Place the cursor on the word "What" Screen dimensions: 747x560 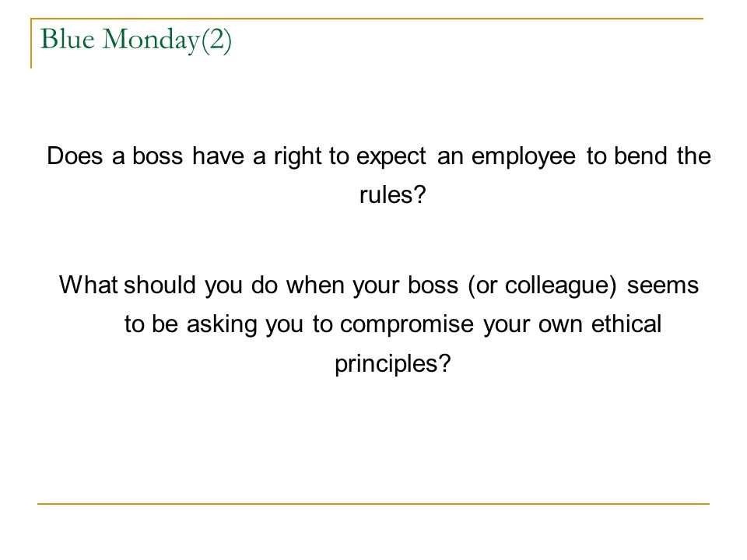(88, 285)
